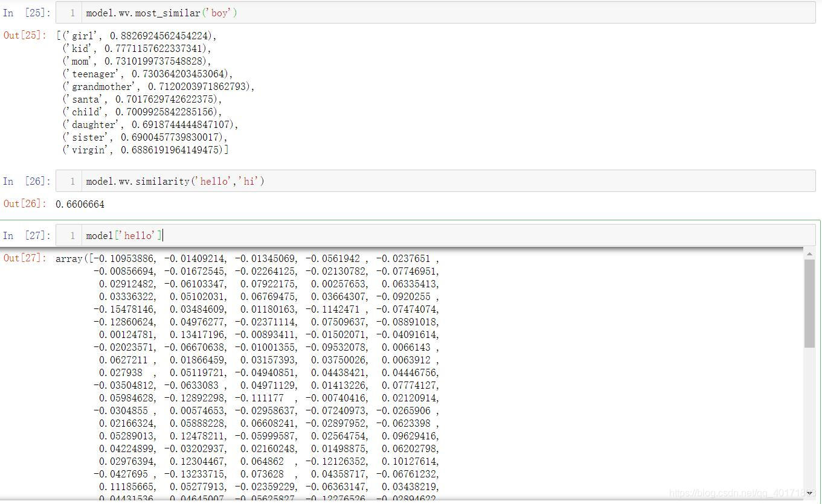The image size is (822, 504).
Task: Click the 'kid' result line 0.7771157622337341
Action: [137, 48]
